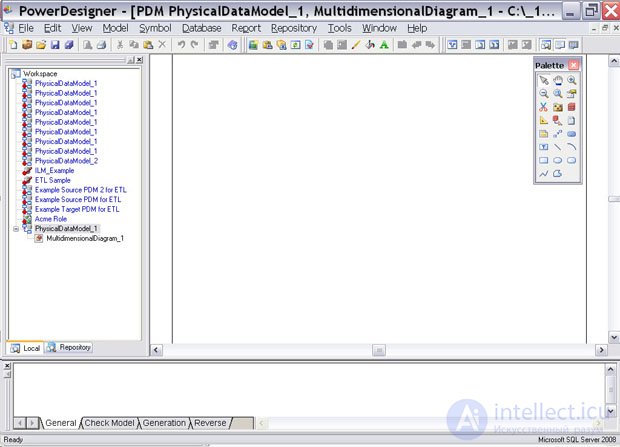Choose the yellow triangle dimension tool in the Palette
Screen dimensions: 620x447
544,120
